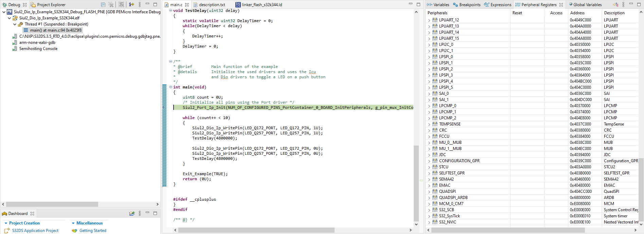The height and width of the screenshot is (234, 644).
Task: Expand TEMPSENSE peripheral
Action: coord(429,124)
